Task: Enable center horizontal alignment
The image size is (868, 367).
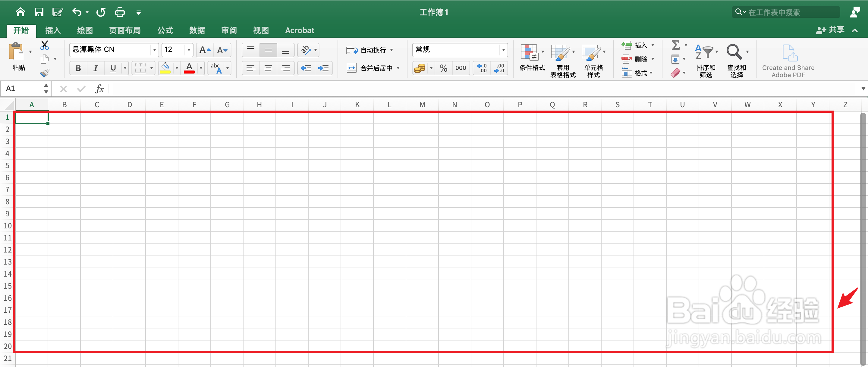Action: [x=268, y=68]
